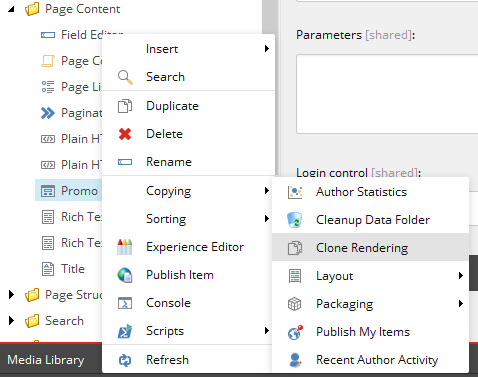Click the Cleanup Data Folder recycle icon
The image size is (478, 377).
(295, 220)
